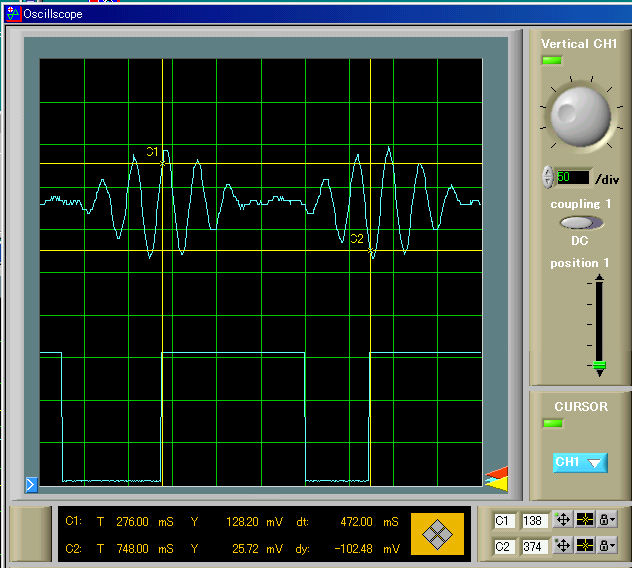
Task: Click the red triangle marker beside graph
Action: (500, 472)
